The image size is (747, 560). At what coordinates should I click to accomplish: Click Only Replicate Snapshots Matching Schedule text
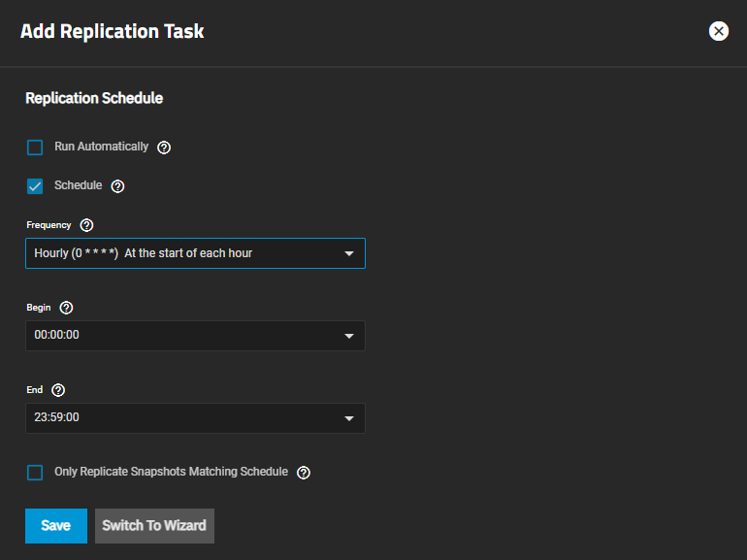click(172, 472)
